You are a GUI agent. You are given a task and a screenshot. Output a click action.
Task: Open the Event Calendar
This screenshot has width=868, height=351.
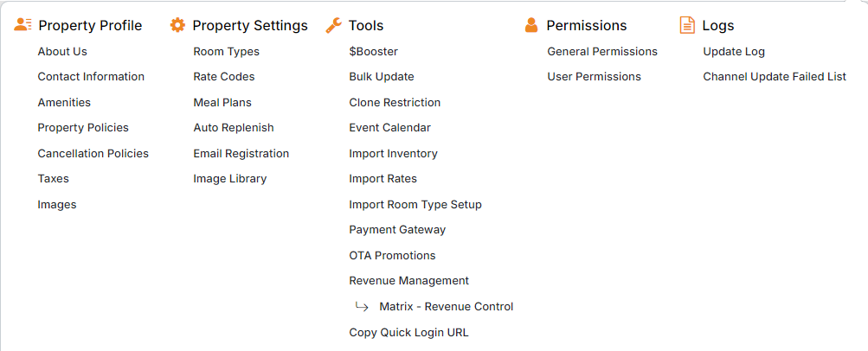coord(389,128)
